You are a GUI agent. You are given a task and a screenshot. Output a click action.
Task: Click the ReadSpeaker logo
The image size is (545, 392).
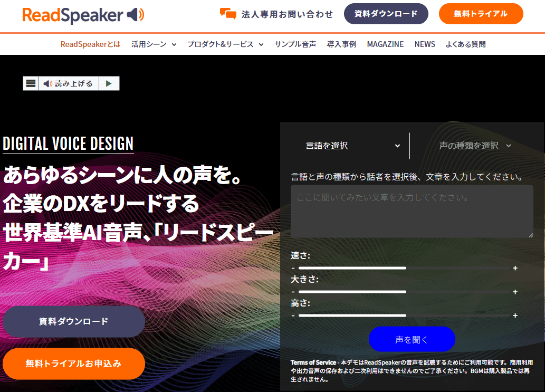click(x=83, y=15)
